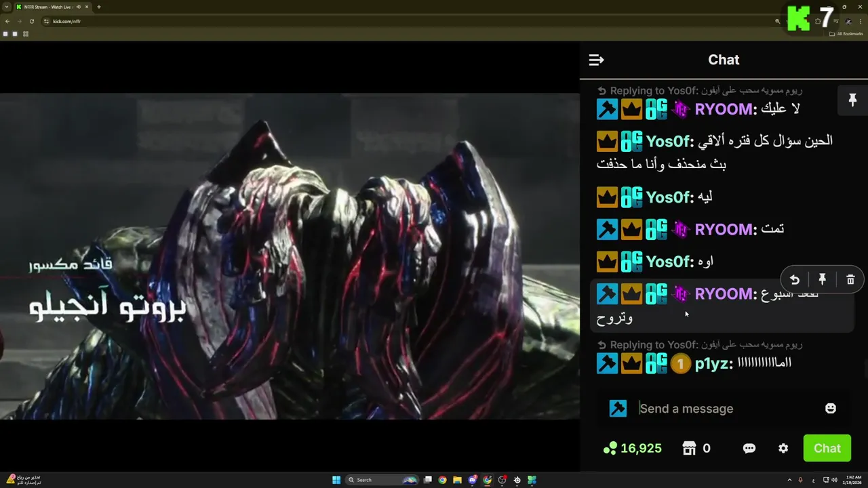Viewport: 868px width, 488px height.
Task: Click p1yz's orange number 1 badge
Action: point(680,364)
